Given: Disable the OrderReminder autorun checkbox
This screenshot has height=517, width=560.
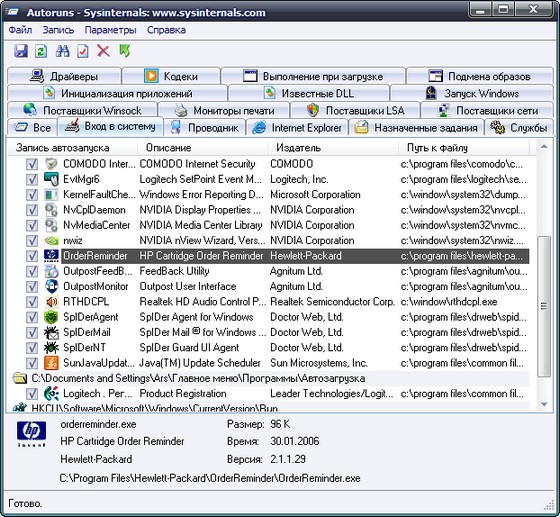Looking at the screenshot, I should (32, 256).
